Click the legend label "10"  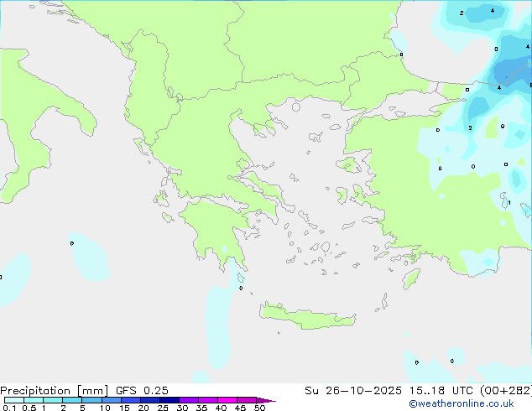(x=105, y=408)
